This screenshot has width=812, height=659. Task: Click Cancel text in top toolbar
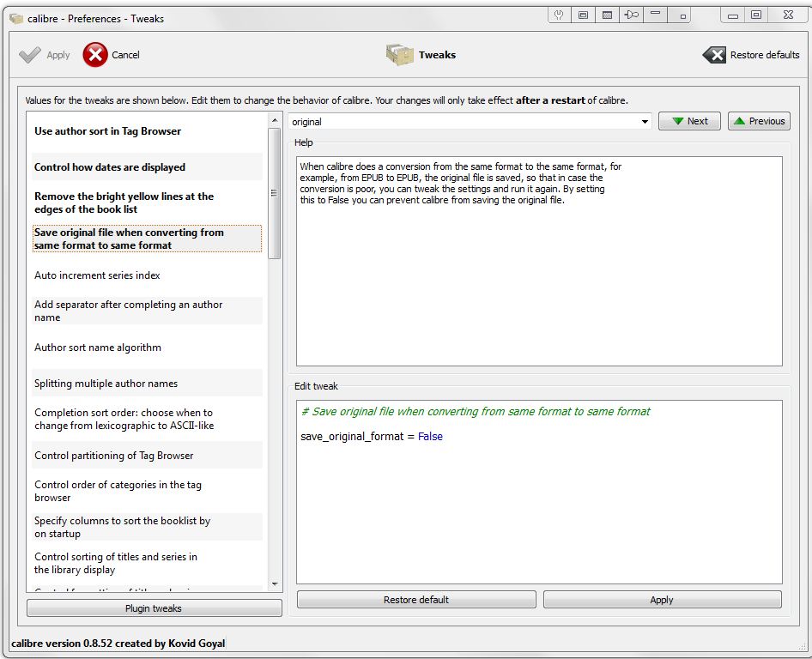click(x=125, y=55)
